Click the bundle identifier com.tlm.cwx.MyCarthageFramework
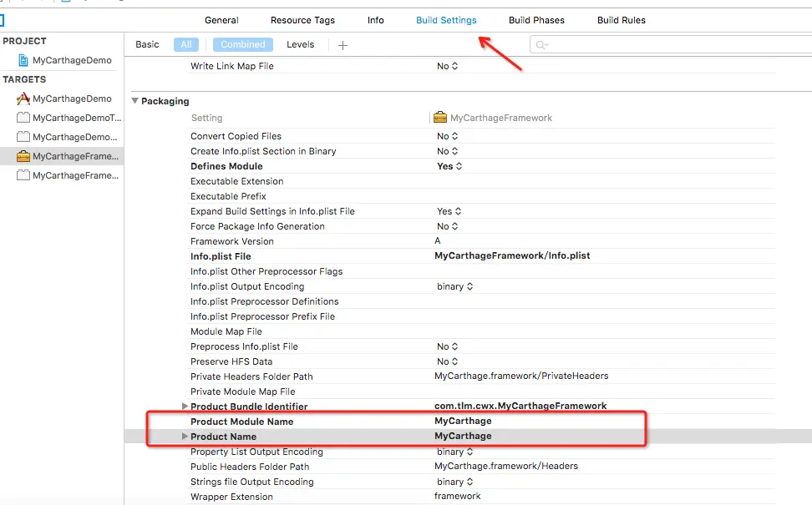812x505 pixels. [x=520, y=406]
